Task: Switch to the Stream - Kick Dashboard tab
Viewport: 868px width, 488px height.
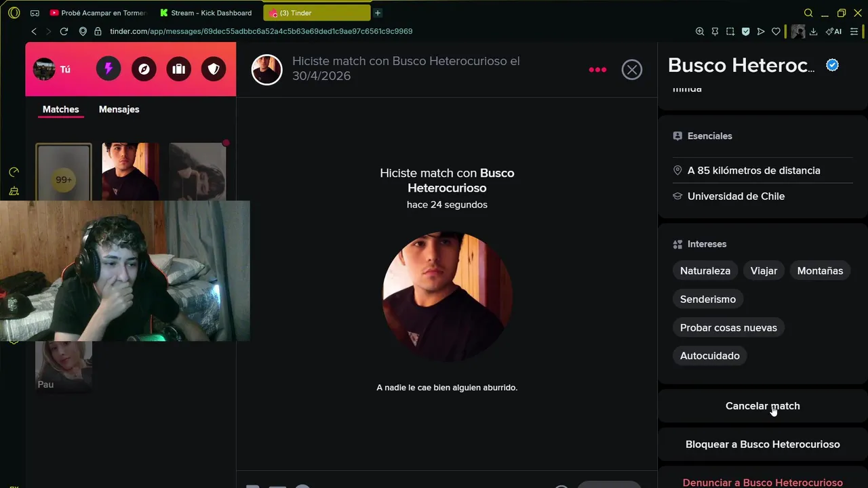Action: tap(207, 13)
